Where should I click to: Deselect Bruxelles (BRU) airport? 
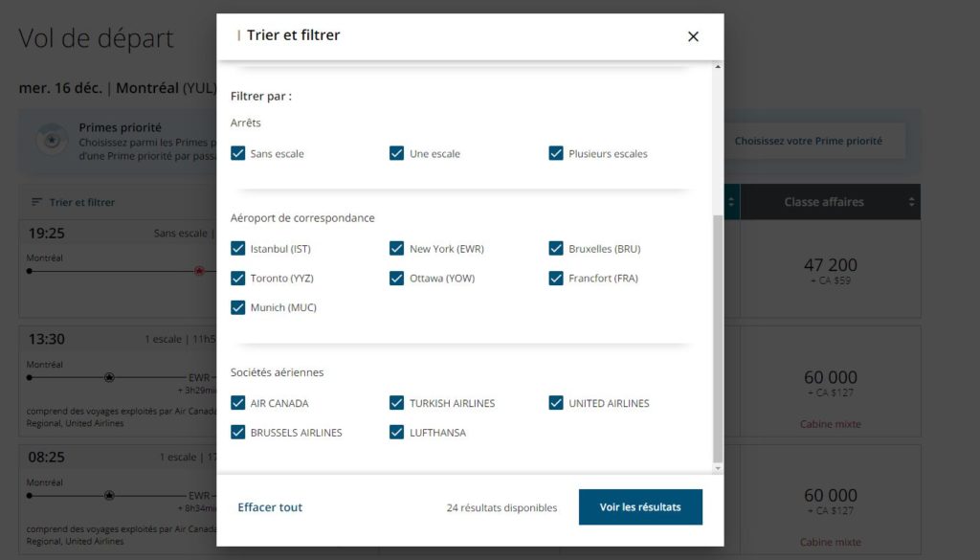[x=556, y=249]
